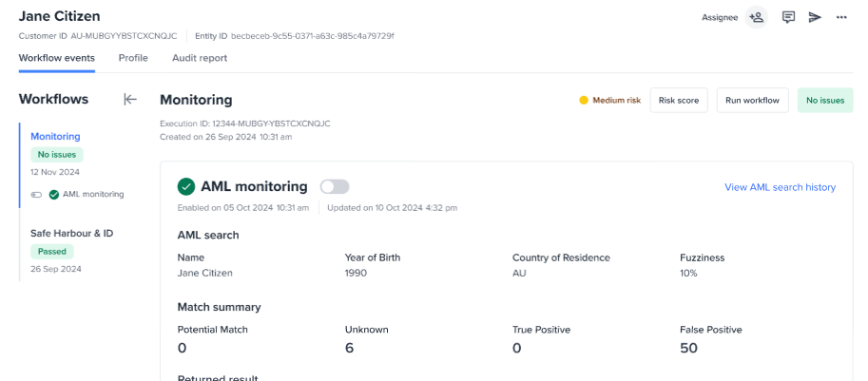Open View AML search history link
Image resolution: width=868 pixels, height=381 pixels.
(780, 187)
